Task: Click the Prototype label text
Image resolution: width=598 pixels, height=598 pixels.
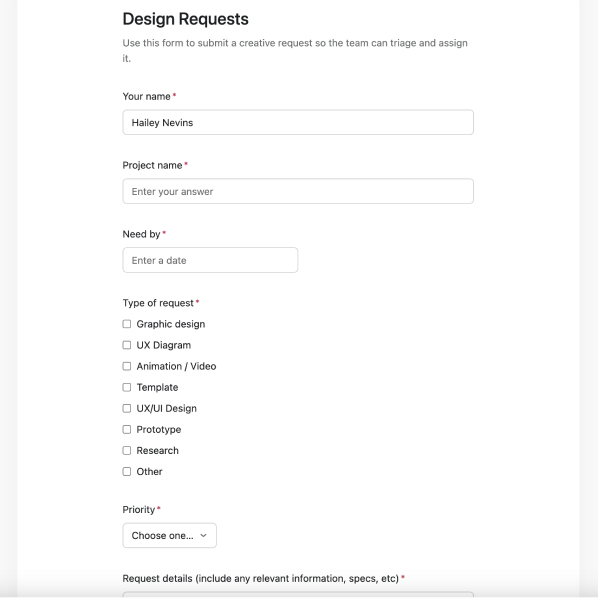Action: (x=159, y=430)
